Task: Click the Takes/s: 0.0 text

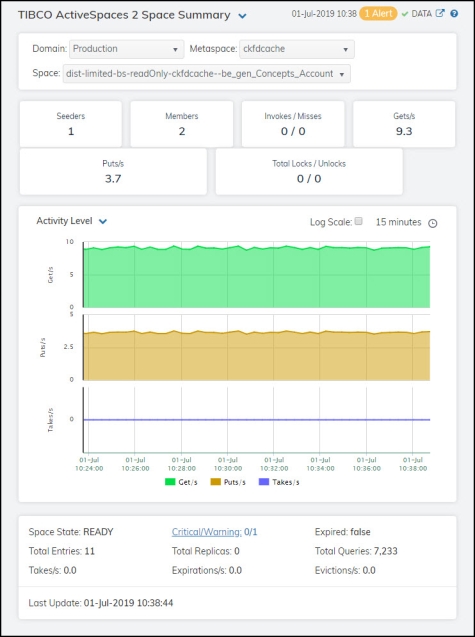Action: [52, 570]
